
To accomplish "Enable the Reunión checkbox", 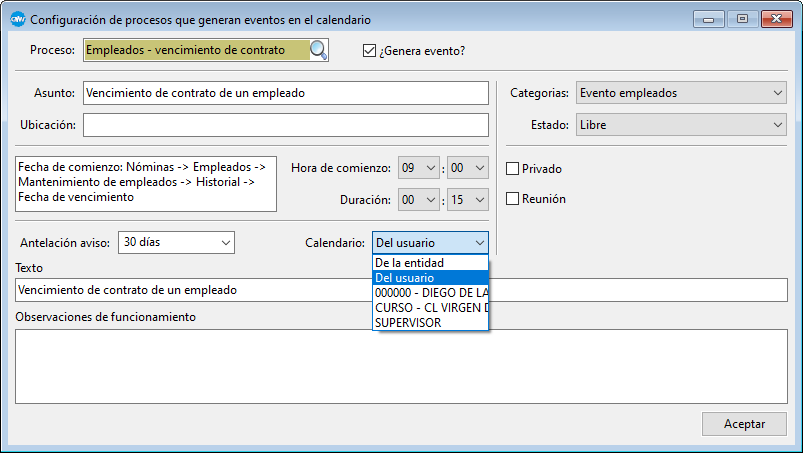I will 514,199.
